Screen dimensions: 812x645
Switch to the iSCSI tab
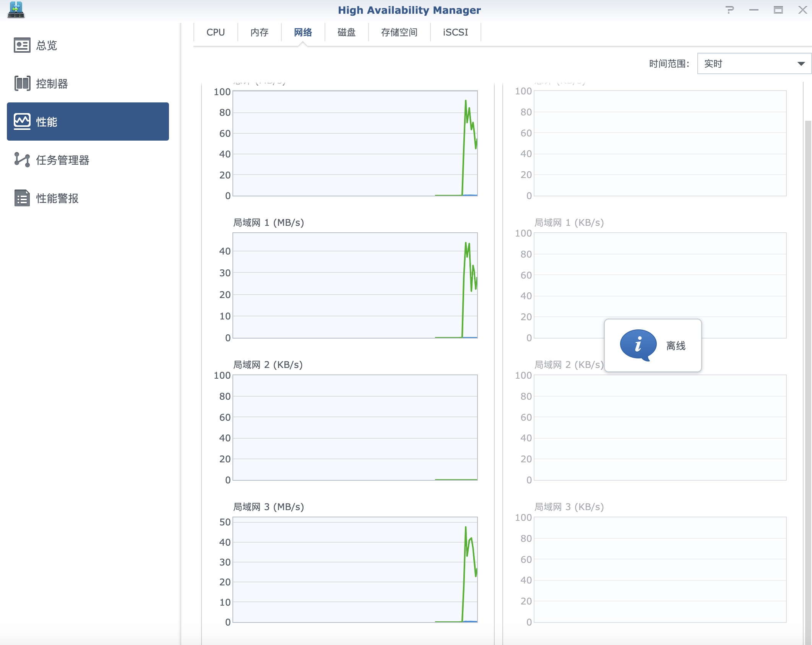pyautogui.click(x=455, y=32)
